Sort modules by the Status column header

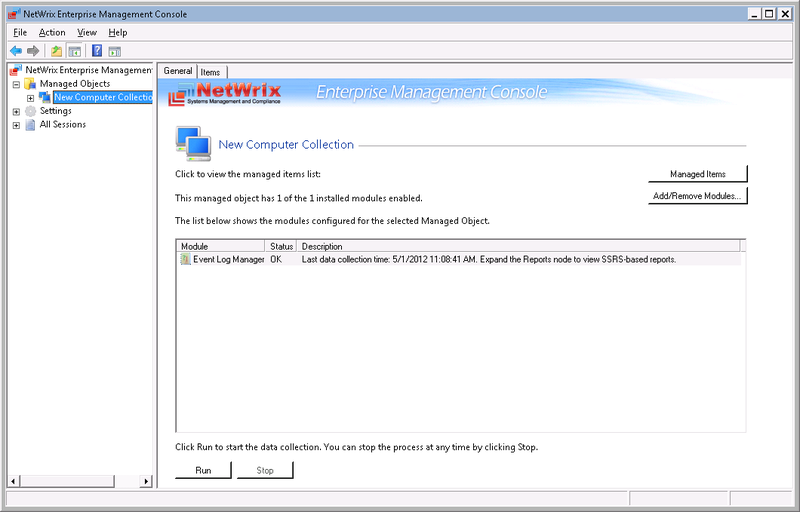(x=281, y=246)
